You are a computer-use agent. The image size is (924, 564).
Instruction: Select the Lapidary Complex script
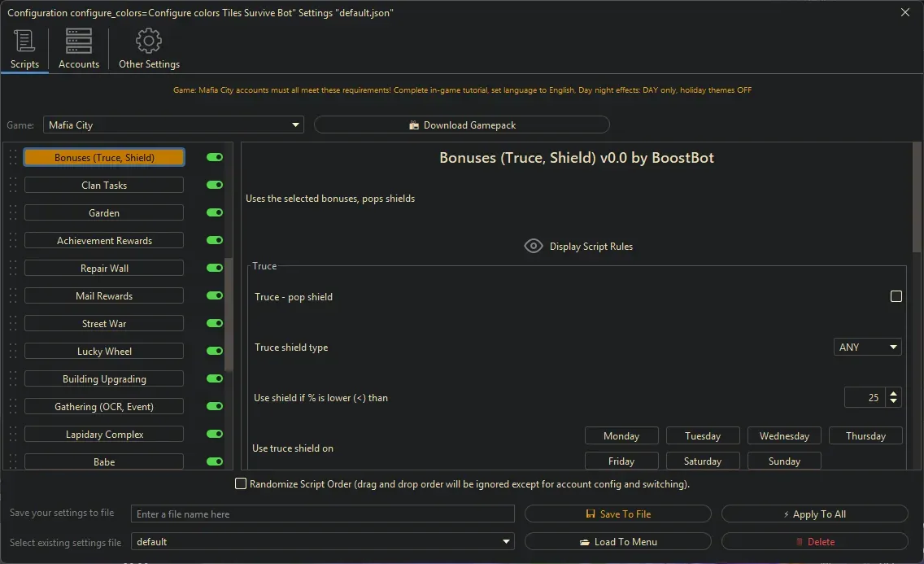(104, 435)
